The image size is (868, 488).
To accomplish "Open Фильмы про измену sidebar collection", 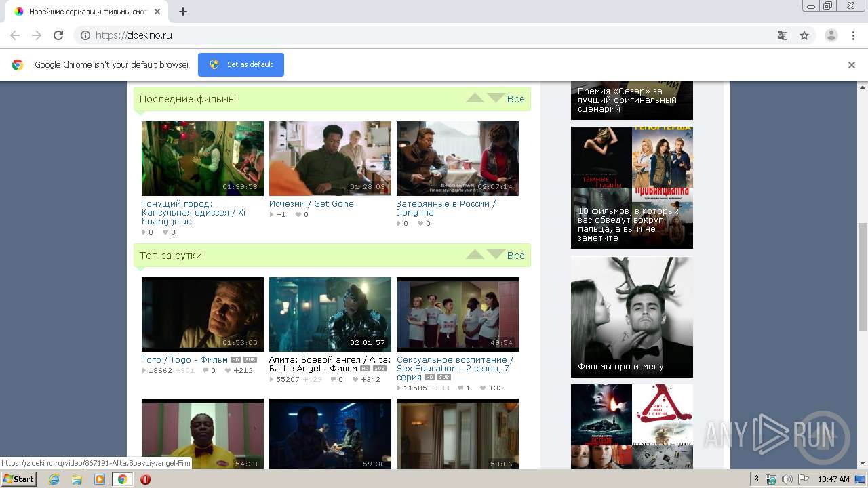I will pos(632,317).
